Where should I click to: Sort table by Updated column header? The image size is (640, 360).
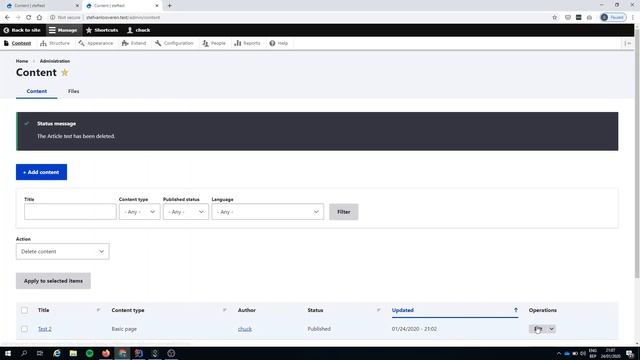(x=402, y=310)
